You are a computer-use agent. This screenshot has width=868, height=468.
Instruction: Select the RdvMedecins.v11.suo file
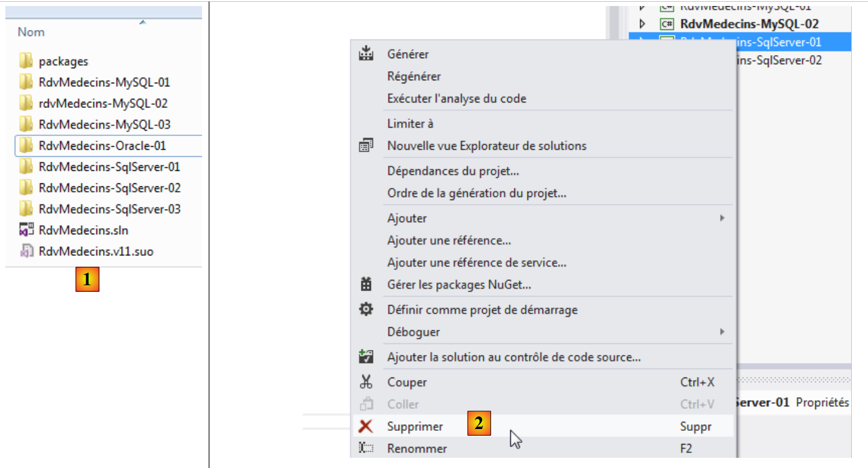(96, 252)
